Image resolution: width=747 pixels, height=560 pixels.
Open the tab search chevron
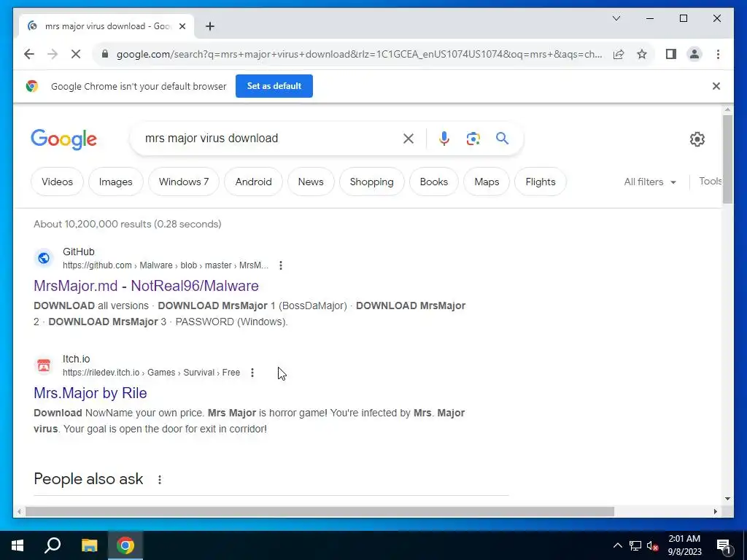(x=616, y=18)
